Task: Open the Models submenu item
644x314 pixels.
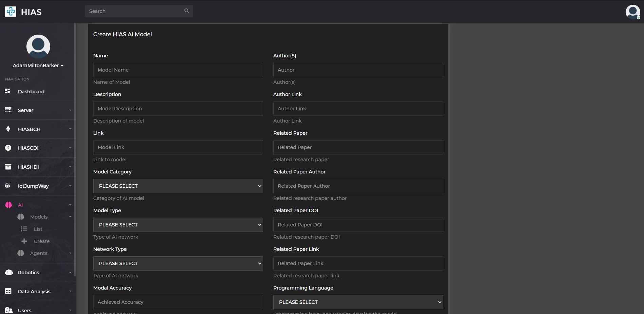Action: [x=39, y=217]
